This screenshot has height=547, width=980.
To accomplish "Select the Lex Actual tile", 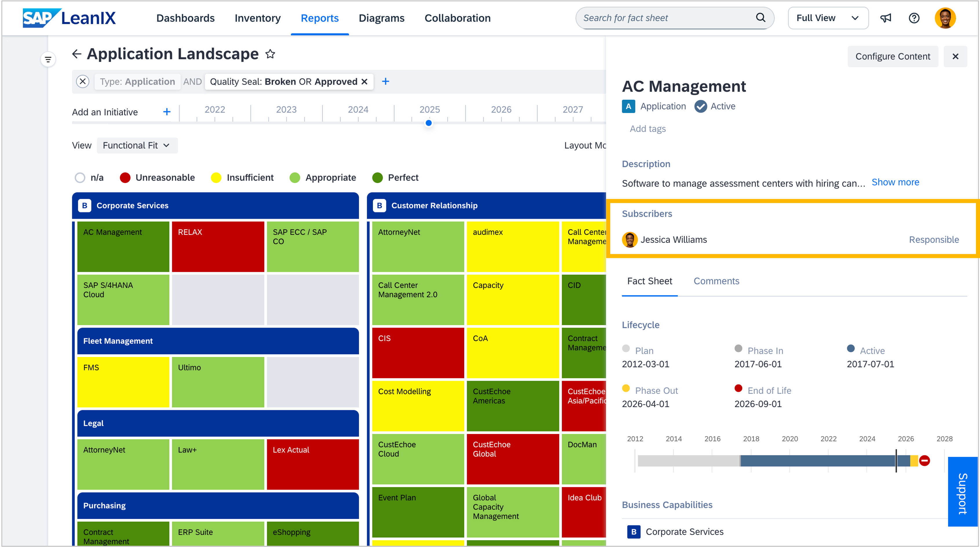I will 313,464.
